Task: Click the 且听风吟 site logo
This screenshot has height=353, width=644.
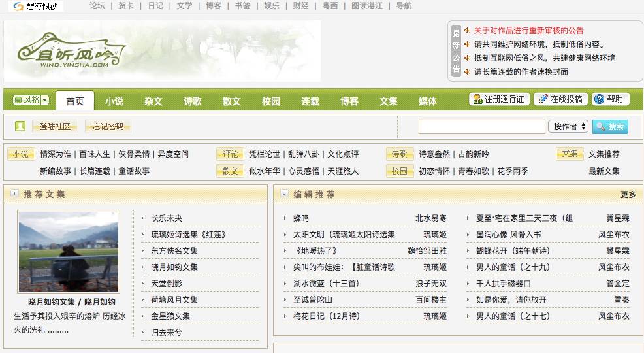Action: [71, 51]
